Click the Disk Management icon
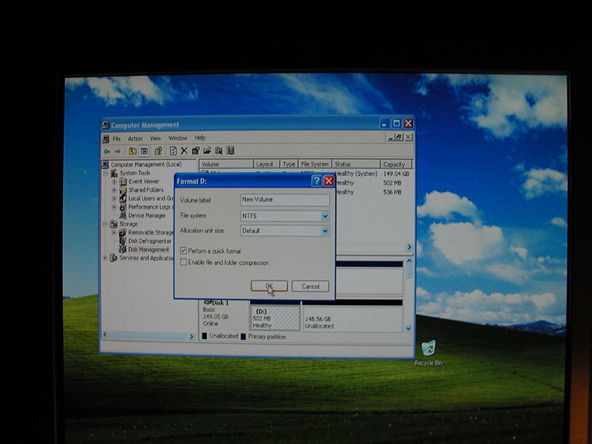The height and width of the screenshot is (444, 592). click(123, 250)
